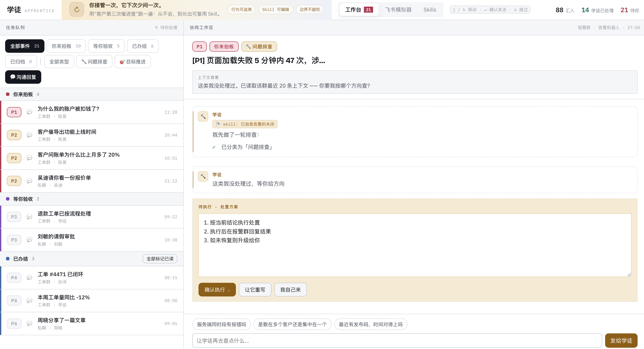The image size is (644, 349).
Task: Click the hammer icon beside first 学徒 message
Action: point(203,116)
